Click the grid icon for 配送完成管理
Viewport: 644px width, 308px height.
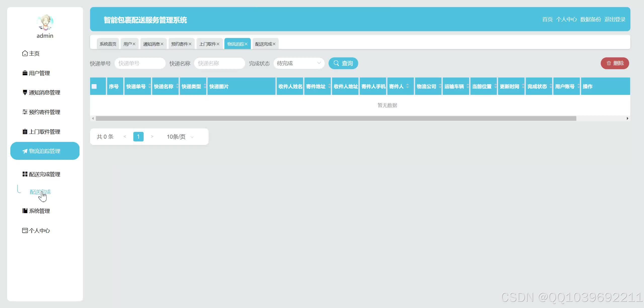(25, 174)
